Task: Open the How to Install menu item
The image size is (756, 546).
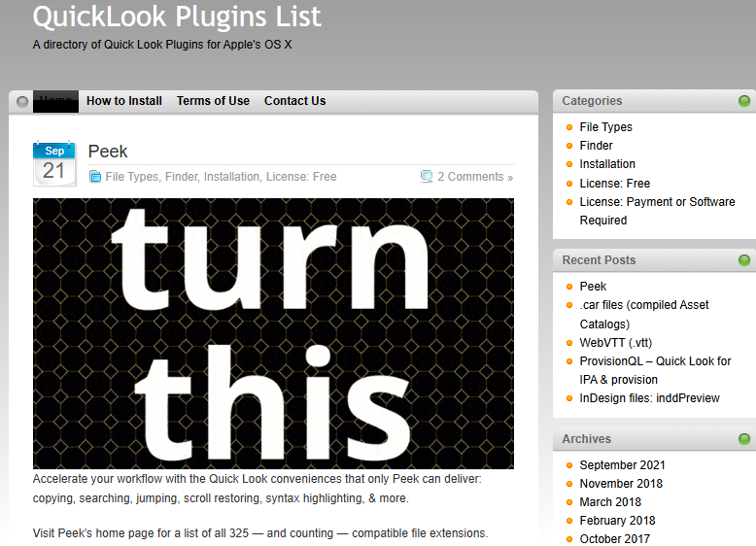Action: (x=124, y=101)
